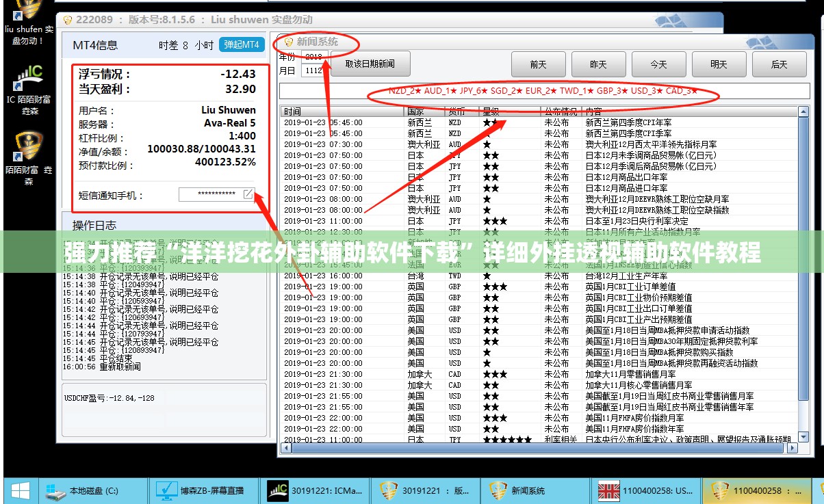Select row 加拿大11月核心零售销售月率
The width and height of the screenshot is (824, 504).
click(x=539, y=385)
